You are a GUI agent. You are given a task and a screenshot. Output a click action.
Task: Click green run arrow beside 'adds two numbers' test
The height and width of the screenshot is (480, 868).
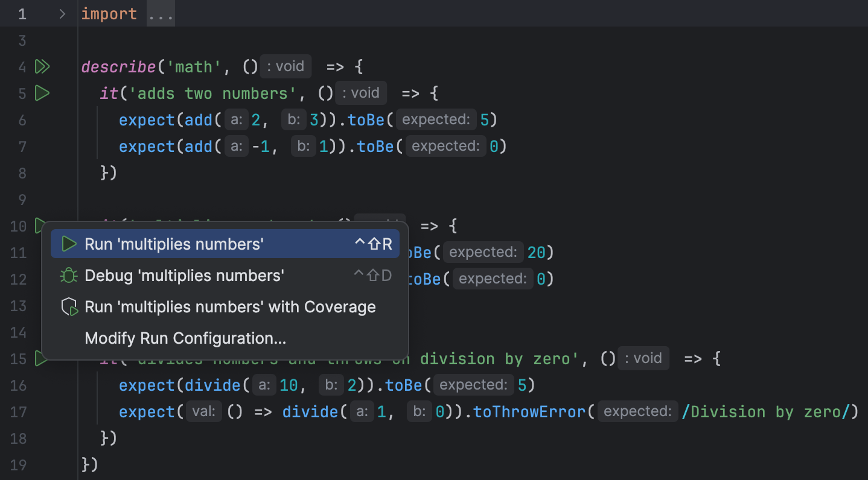coord(41,93)
